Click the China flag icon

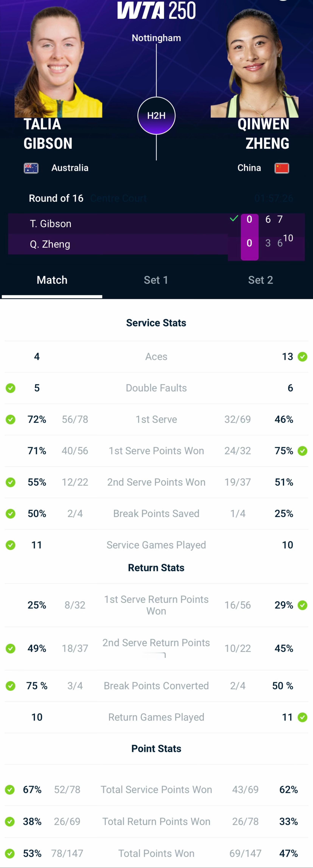pyautogui.click(x=282, y=168)
